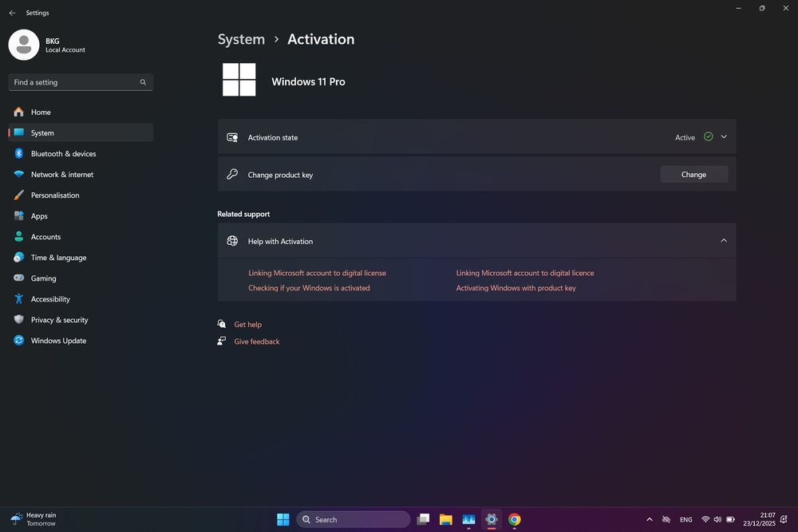Launch Google Chrome from the taskbar
Image resolution: width=798 pixels, height=532 pixels.
tap(515, 519)
